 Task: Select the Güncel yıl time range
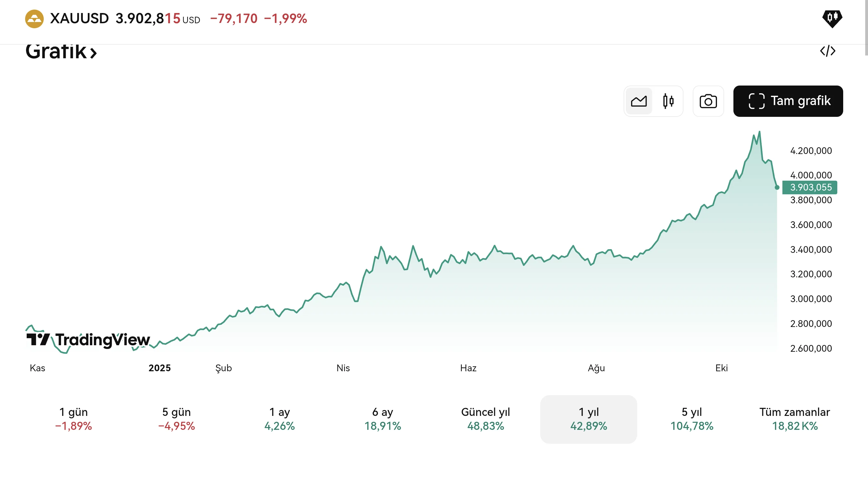(486, 419)
